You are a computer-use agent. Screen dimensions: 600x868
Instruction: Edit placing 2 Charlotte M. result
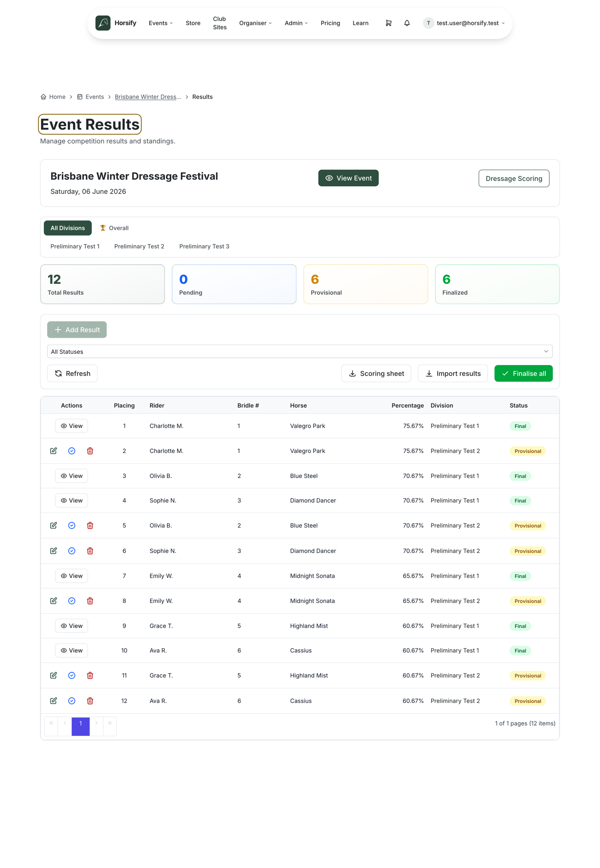(53, 451)
